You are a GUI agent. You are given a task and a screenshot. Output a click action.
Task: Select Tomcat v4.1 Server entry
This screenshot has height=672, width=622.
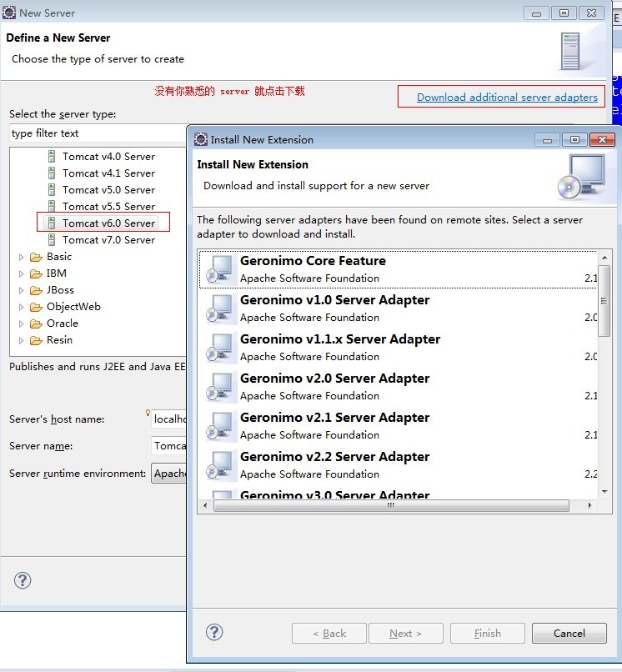(108, 173)
